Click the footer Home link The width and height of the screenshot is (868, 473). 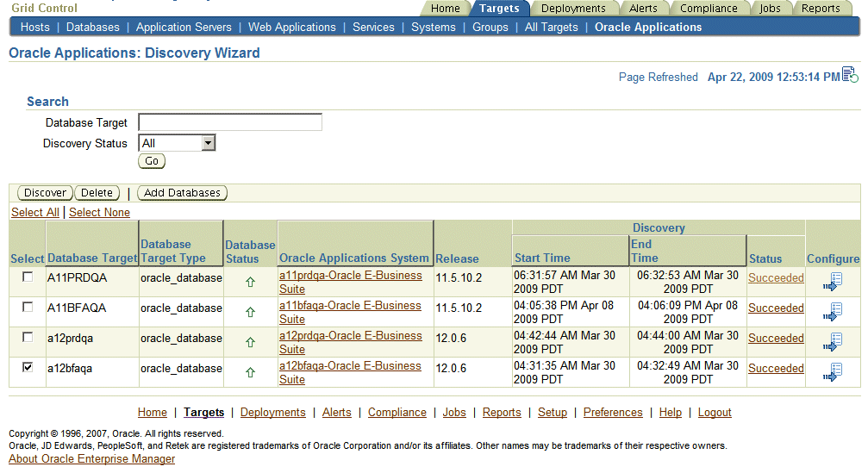pos(153,412)
